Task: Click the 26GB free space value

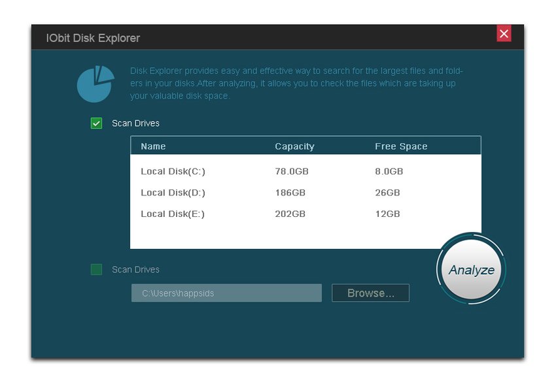Action: click(388, 193)
